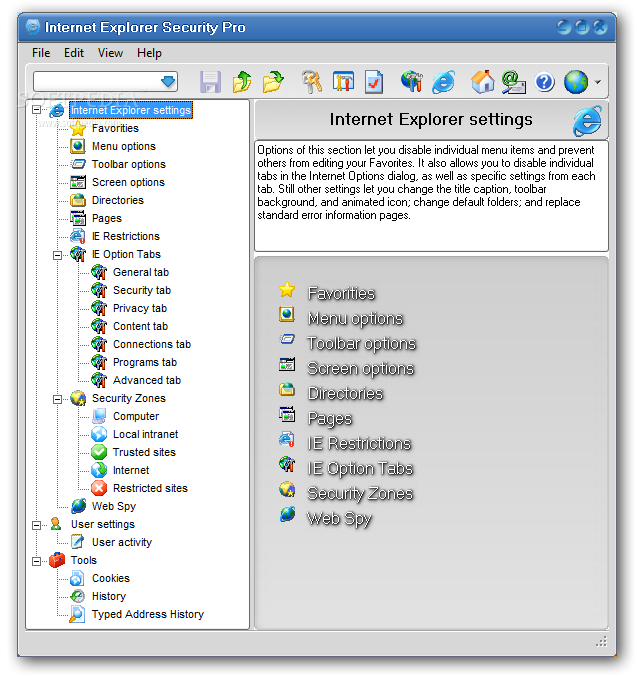Viewport: 637px width, 677px height.
Task: Click the hammer and wrench tools icon
Action: [x=312, y=82]
